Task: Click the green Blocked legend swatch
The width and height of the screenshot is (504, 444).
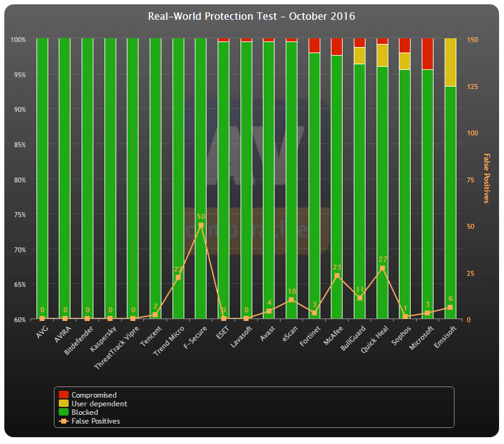Action: [64, 412]
